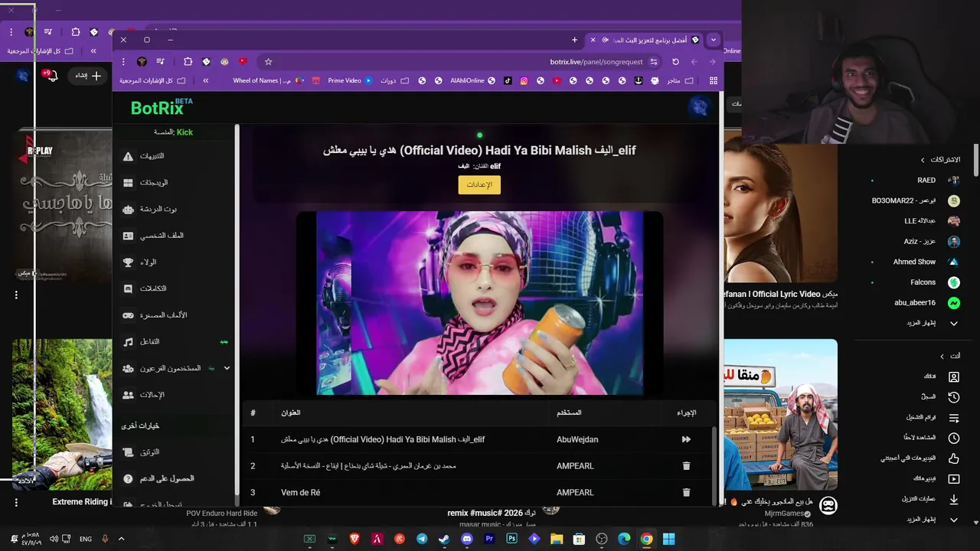980x551 pixels.
Task: Open Wheel of Names bookmark
Action: point(268,80)
